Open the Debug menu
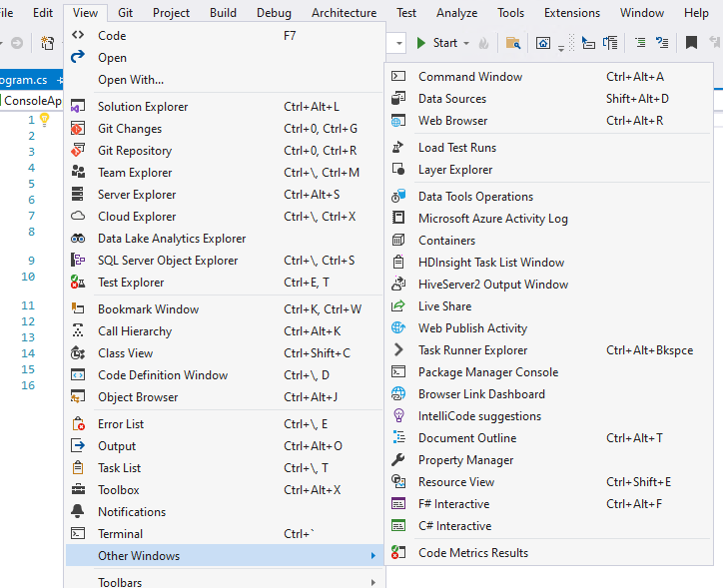Image resolution: width=723 pixels, height=588 pixels. (x=274, y=13)
